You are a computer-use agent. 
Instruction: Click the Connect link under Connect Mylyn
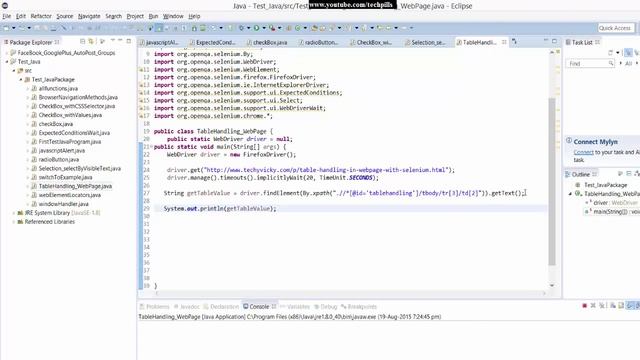pos(583,152)
